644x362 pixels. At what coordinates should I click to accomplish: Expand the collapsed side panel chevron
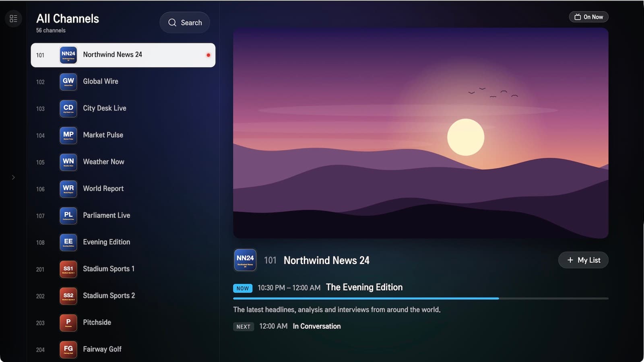click(x=13, y=177)
